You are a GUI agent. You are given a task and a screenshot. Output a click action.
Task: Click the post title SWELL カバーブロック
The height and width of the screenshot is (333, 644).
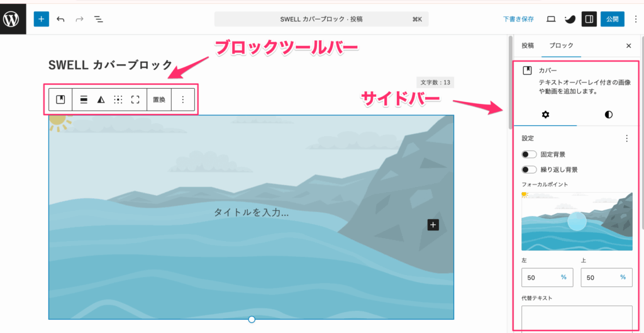tap(110, 65)
